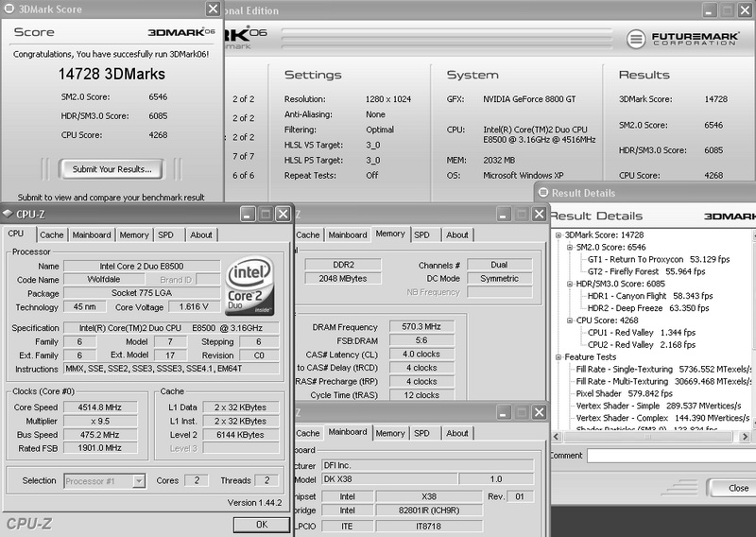Click 14728 3DMarks score text

tap(112, 74)
